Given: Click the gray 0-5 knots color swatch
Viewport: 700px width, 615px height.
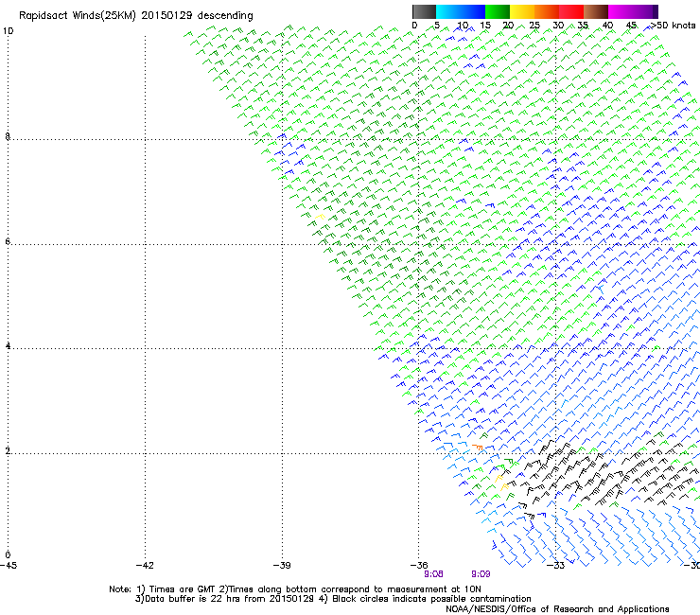Looking at the screenshot, I should (x=424, y=11).
